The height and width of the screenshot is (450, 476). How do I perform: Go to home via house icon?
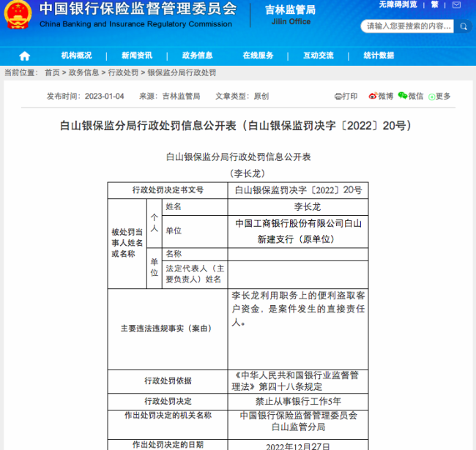pos(25,56)
